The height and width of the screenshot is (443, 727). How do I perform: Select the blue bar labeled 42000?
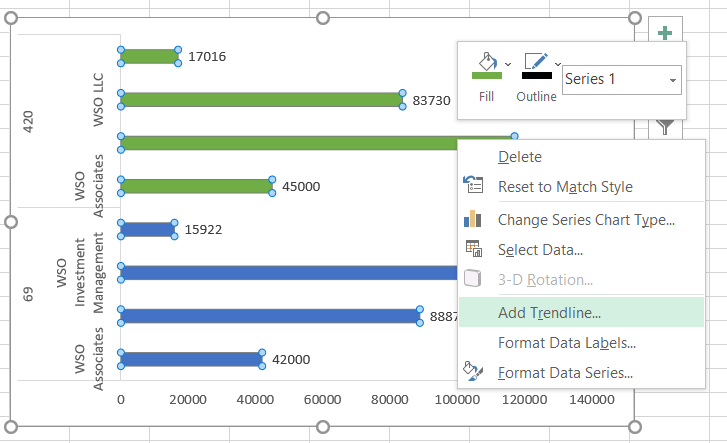(190, 359)
